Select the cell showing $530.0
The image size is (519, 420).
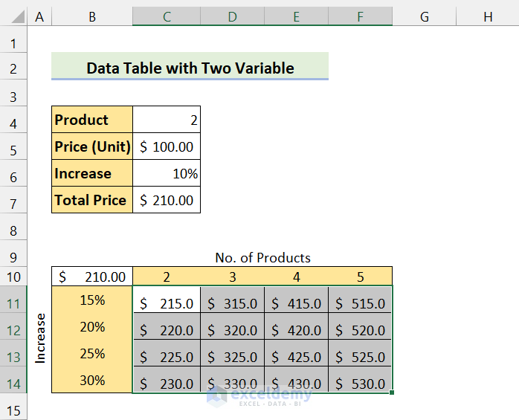(360, 384)
